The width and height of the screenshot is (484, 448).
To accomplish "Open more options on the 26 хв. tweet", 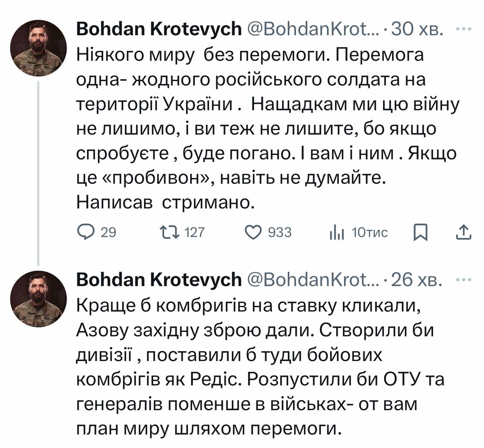I will [464, 280].
